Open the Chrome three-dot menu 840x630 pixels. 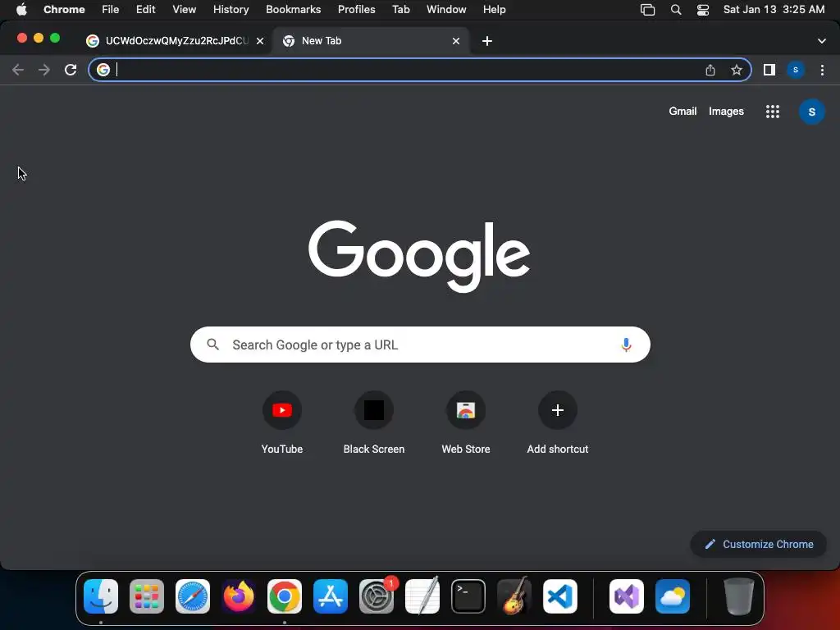[x=822, y=70]
